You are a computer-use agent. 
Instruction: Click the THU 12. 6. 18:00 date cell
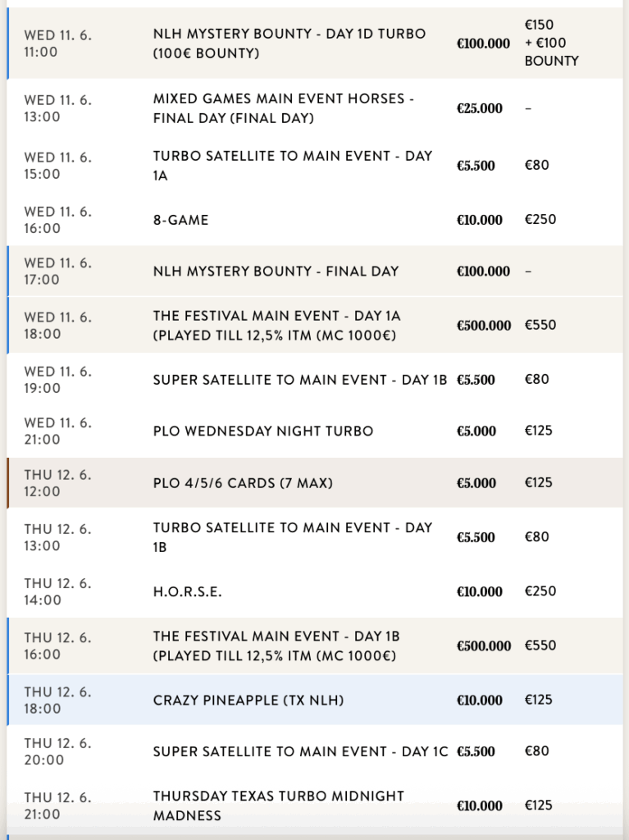point(57,700)
